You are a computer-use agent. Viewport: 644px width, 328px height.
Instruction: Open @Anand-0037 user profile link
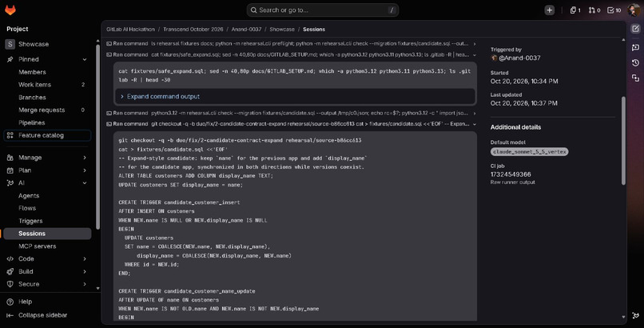[x=519, y=58]
